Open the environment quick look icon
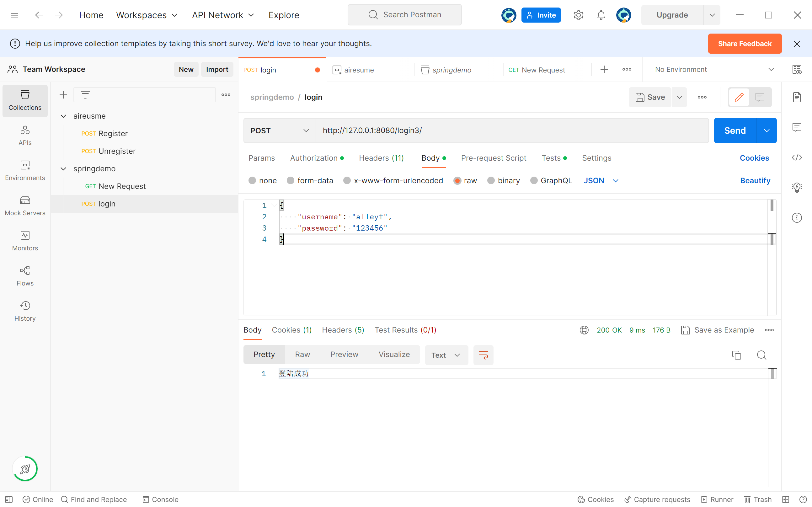The image size is (812, 507). tap(797, 69)
